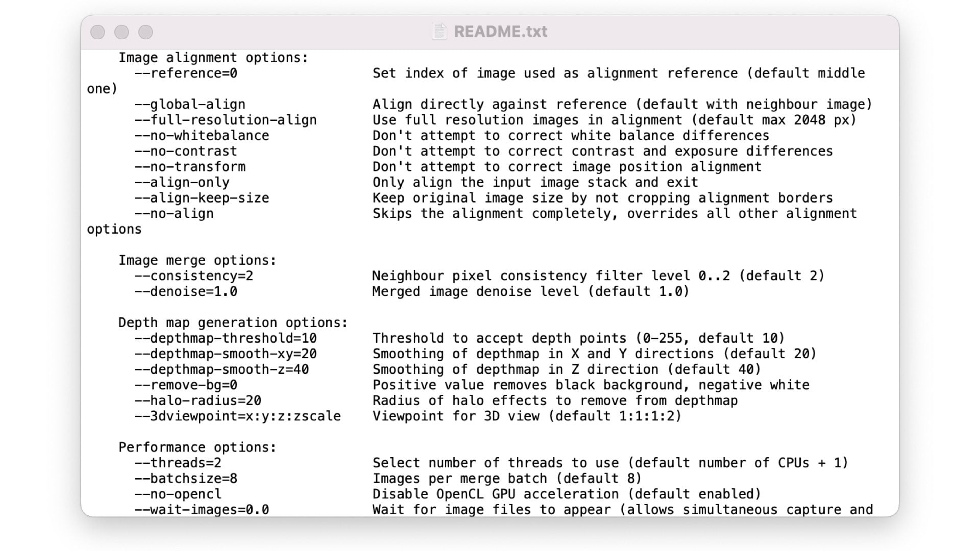Click "Depth map generation options:" heading
Viewport: 980px width, 551px height.
(233, 323)
